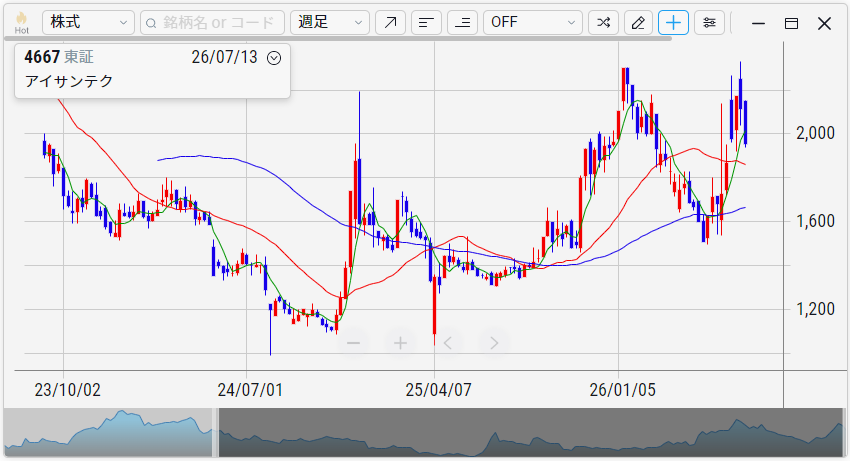Expand the 4667 stock info chevron
The height and width of the screenshot is (461, 850).
[274, 58]
